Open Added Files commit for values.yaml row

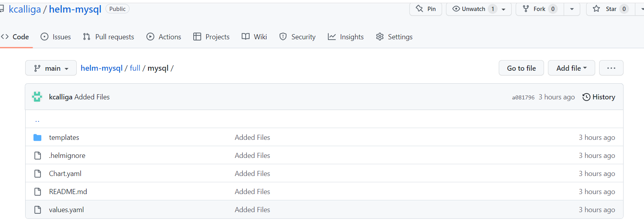252,209
